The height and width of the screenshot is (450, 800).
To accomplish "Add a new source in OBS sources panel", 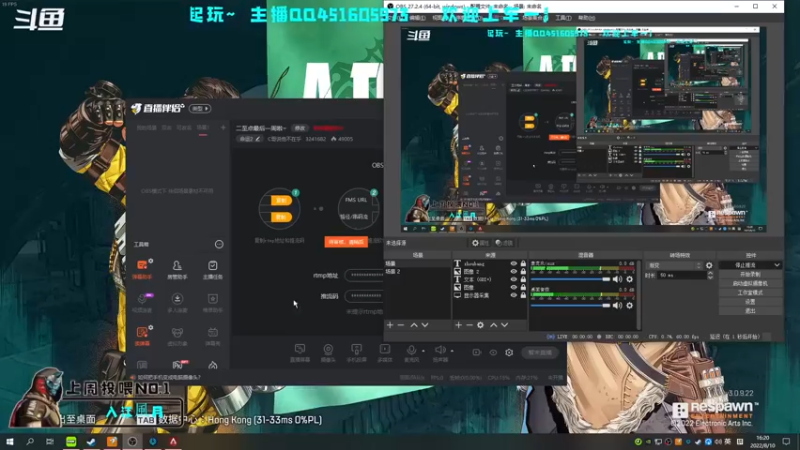I will (x=458, y=325).
